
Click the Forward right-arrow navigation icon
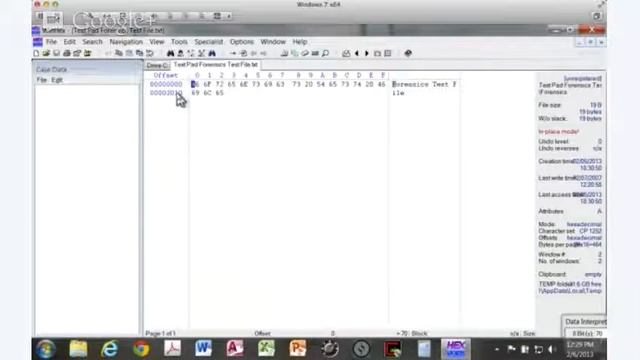(367, 53)
